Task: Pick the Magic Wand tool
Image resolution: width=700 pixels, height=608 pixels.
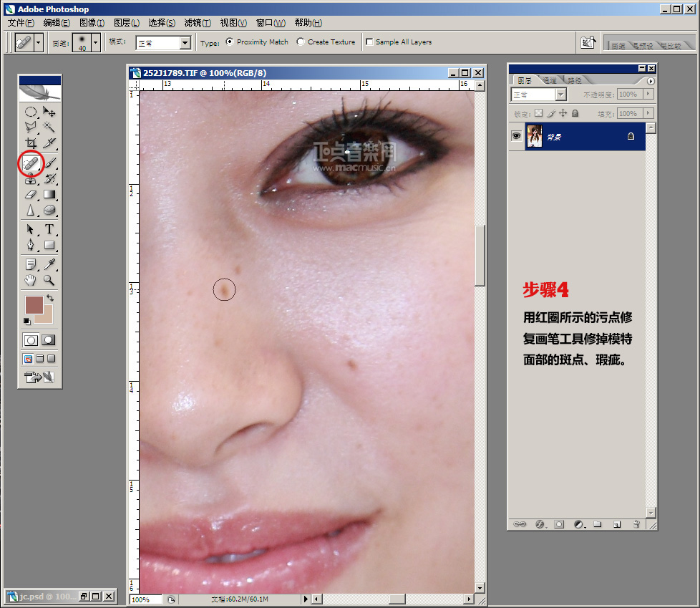Action: click(x=49, y=127)
